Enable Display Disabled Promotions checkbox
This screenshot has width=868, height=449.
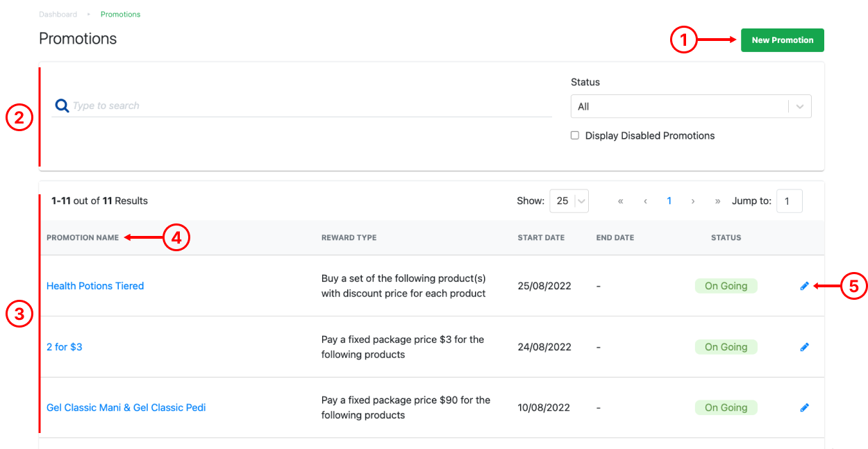[575, 136]
